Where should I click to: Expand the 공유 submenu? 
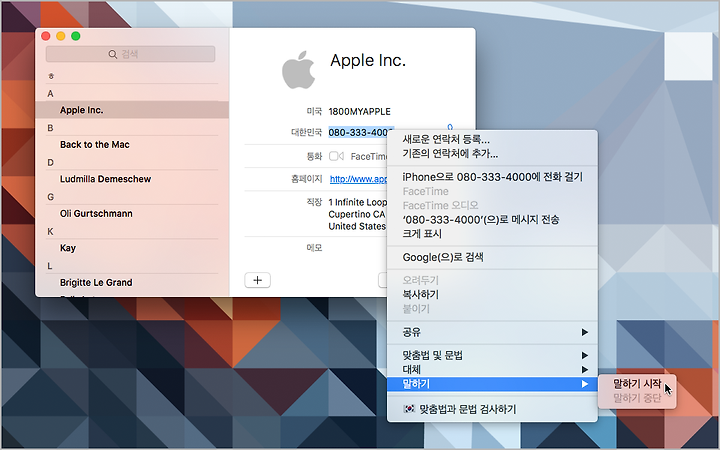click(492, 332)
